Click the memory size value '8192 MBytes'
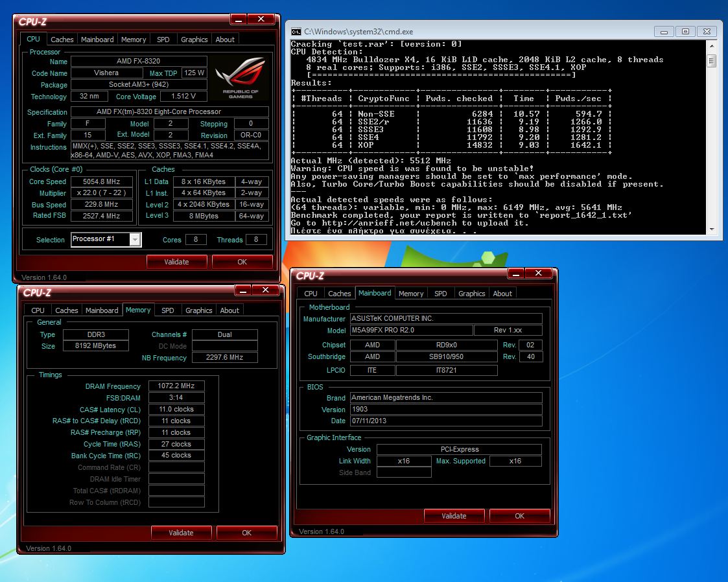 (x=96, y=346)
